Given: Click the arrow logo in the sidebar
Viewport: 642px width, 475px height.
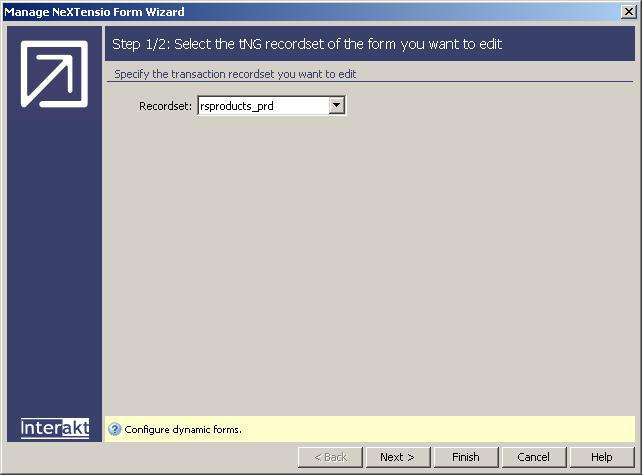Looking at the screenshot, I should [54, 73].
